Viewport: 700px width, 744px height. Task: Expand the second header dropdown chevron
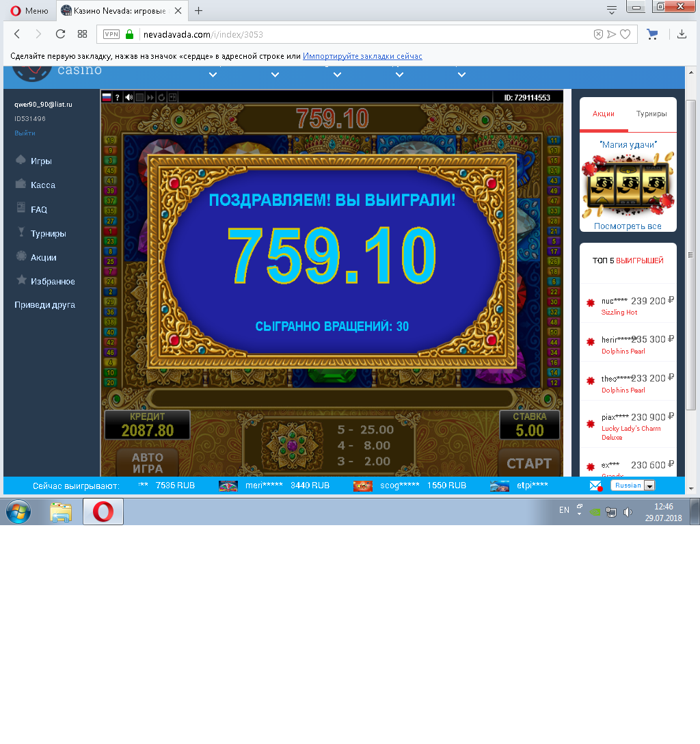click(275, 75)
